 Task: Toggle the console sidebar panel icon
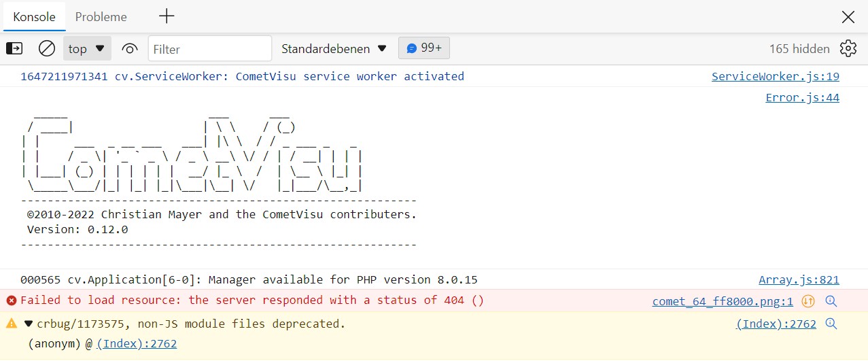point(14,49)
